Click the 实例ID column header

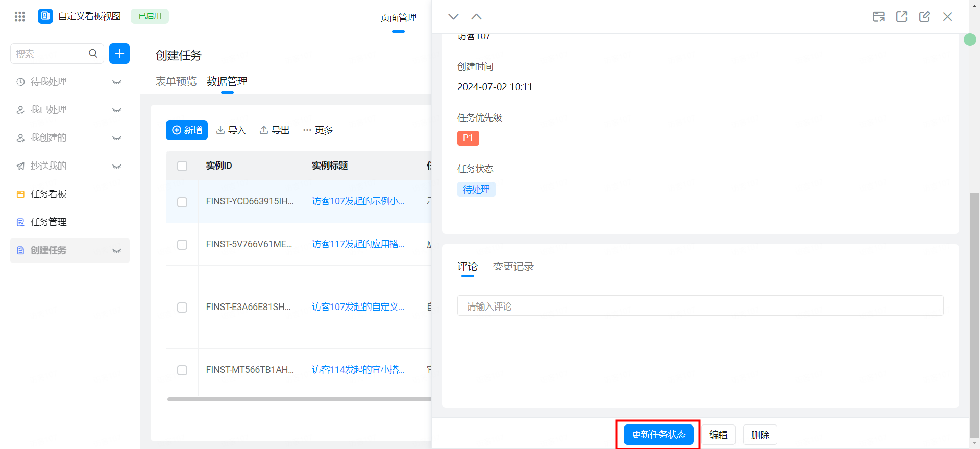click(219, 166)
